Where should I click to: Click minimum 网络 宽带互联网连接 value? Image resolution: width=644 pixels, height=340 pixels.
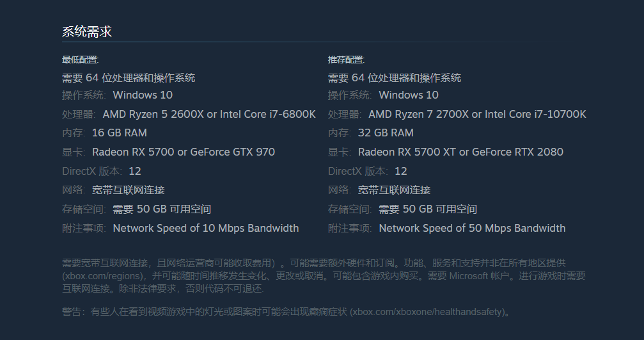pyautogui.click(x=128, y=190)
